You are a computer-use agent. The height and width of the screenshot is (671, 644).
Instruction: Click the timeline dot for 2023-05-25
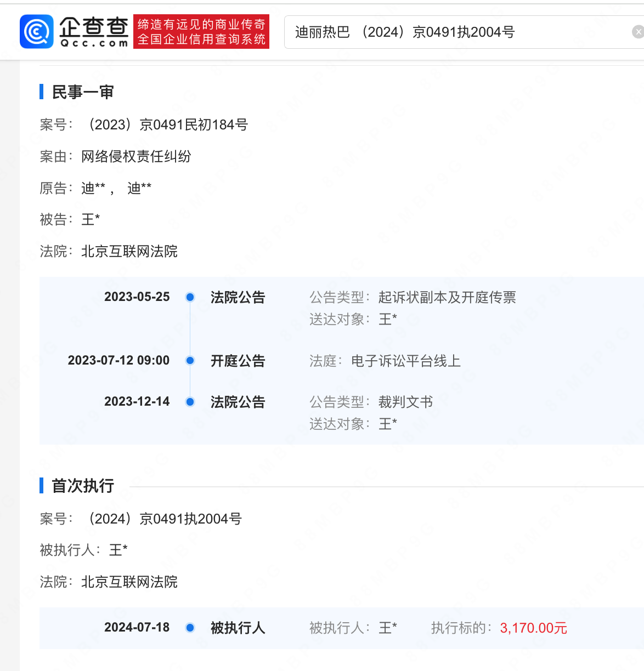coord(190,297)
